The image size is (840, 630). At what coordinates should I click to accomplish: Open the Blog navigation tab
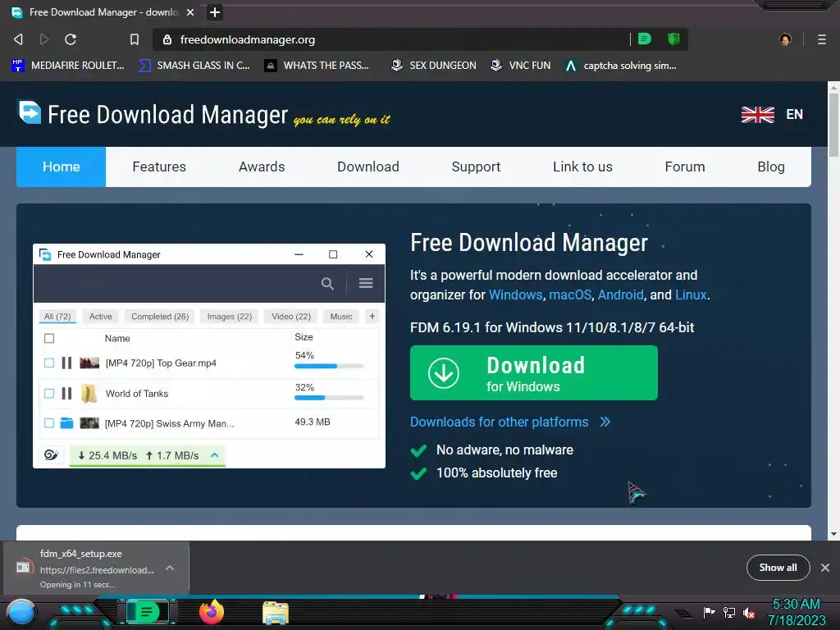pyautogui.click(x=771, y=167)
